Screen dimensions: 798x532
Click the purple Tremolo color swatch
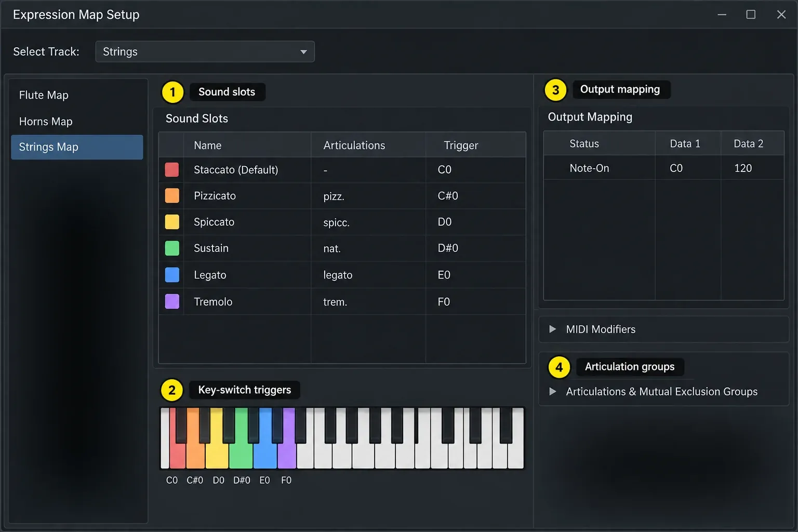pos(172,301)
